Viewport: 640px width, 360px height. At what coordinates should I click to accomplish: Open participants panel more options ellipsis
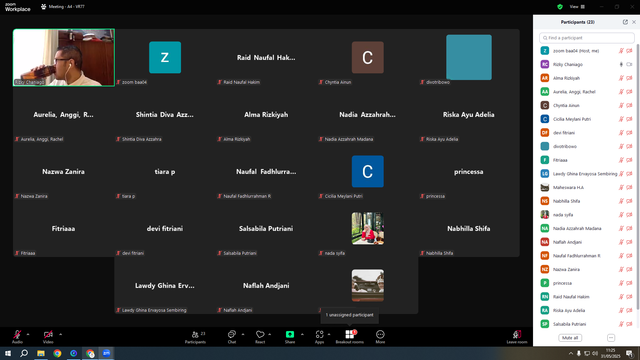(611, 338)
